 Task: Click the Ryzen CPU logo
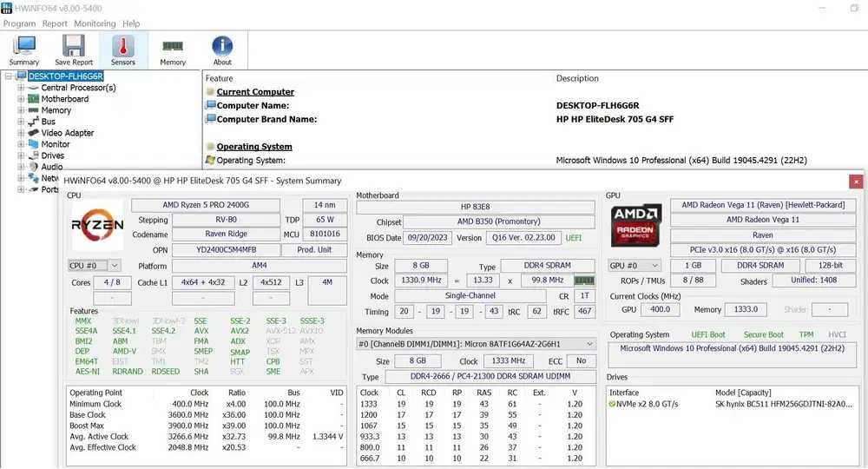click(x=97, y=225)
